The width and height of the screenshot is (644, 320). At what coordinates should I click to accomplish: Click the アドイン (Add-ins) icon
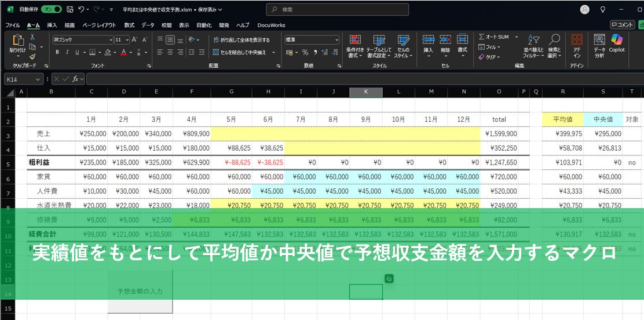tap(577, 45)
